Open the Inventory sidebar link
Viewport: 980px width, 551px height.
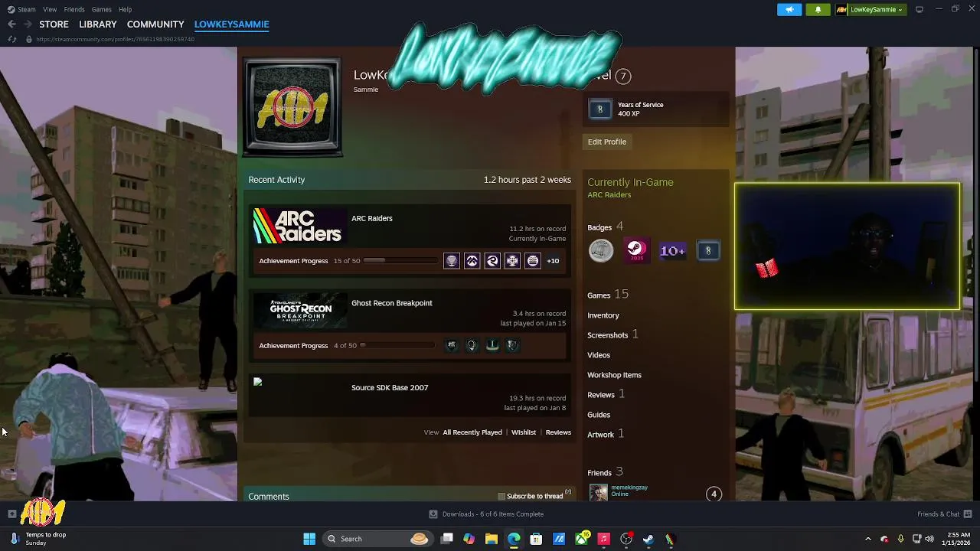click(603, 315)
